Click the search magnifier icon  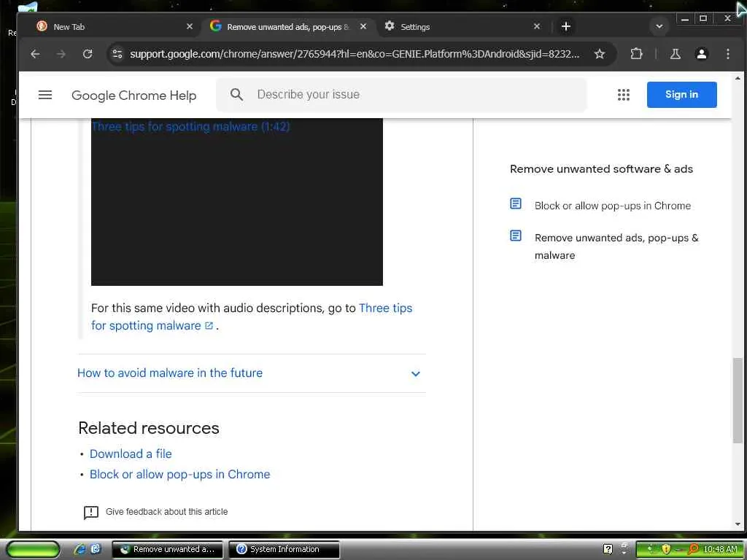pyautogui.click(x=237, y=94)
